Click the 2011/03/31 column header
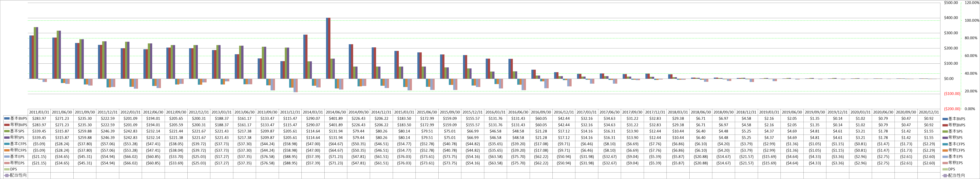This screenshot has height=179, width=980. click(39, 112)
